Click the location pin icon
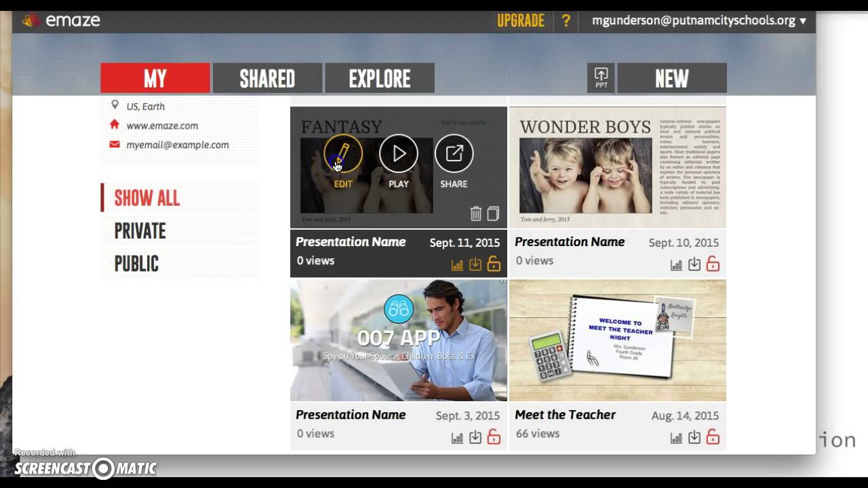Viewport: 868px width, 488px height. click(115, 106)
